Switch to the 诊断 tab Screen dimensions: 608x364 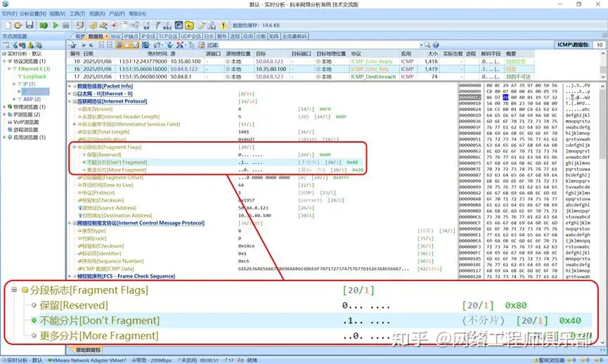click(260, 36)
